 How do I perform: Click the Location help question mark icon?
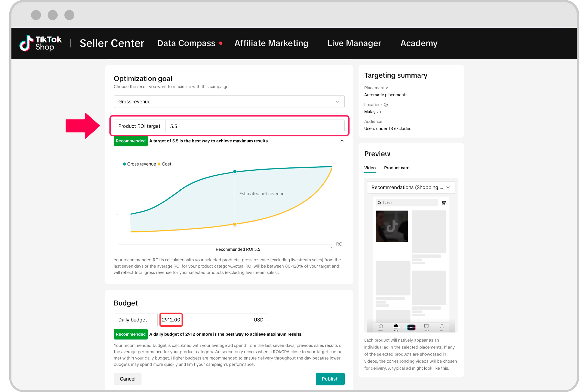[x=386, y=105]
